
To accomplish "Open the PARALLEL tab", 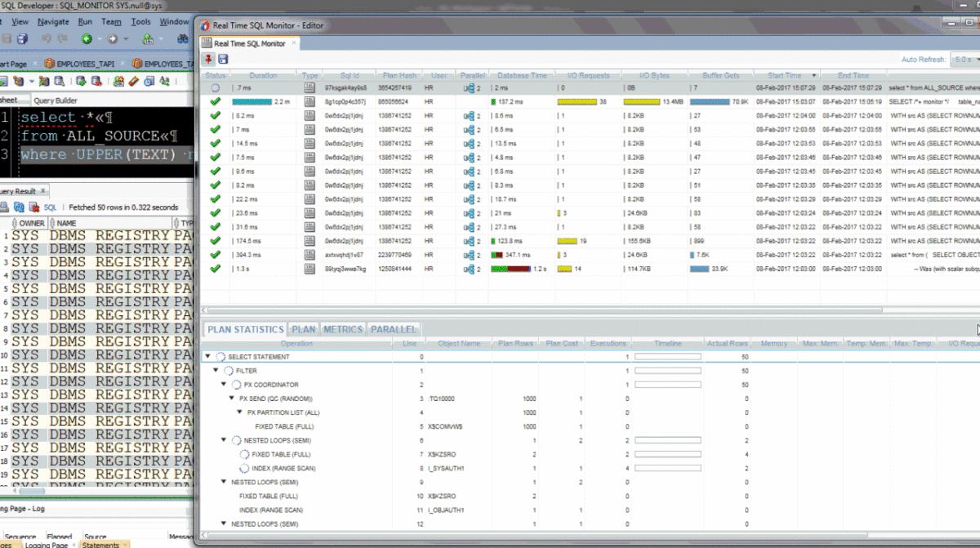I will click(394, 329).
